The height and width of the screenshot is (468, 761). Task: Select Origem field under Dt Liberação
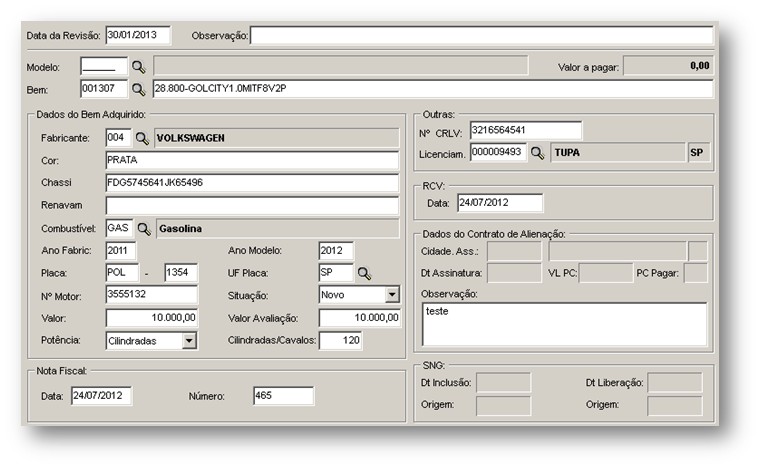[x=675, y=406]
